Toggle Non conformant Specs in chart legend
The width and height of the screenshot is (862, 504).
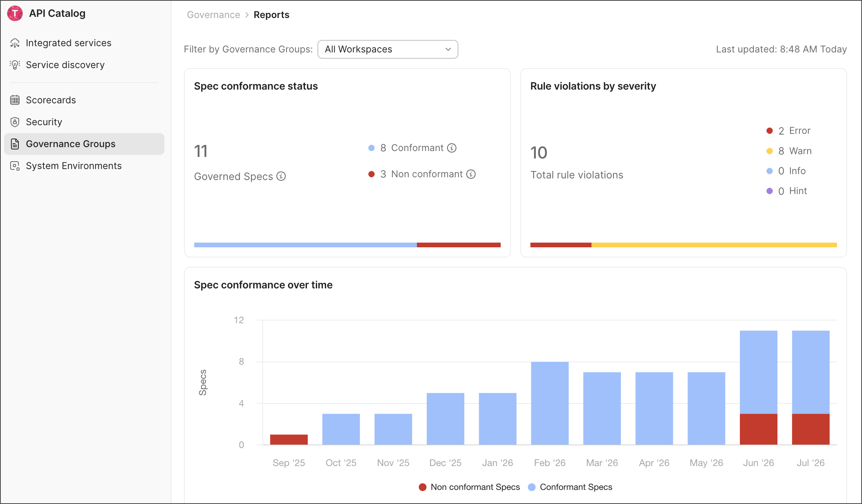(x=469, y=487)
